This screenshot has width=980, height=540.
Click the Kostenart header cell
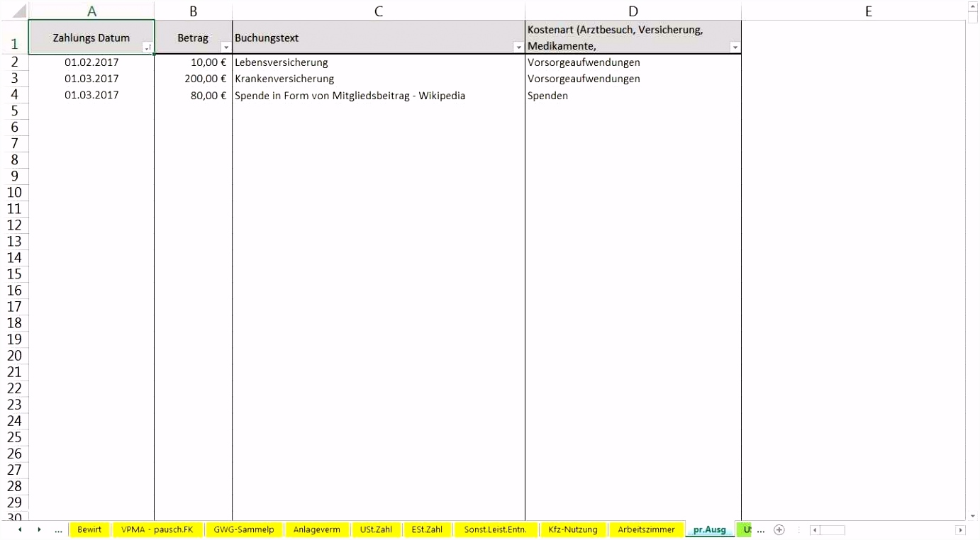pos(633,38)
